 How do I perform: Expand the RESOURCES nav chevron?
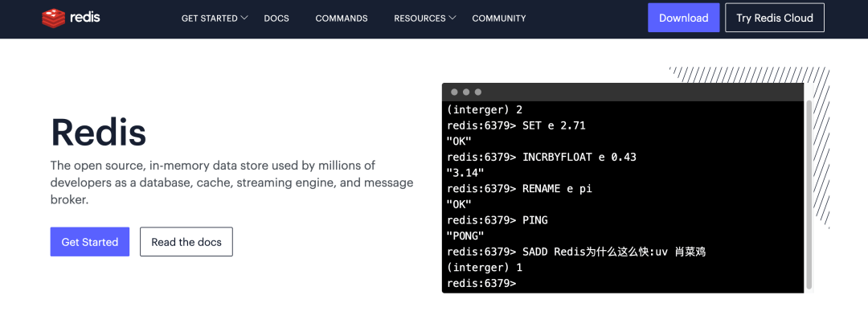pos(452,18)
